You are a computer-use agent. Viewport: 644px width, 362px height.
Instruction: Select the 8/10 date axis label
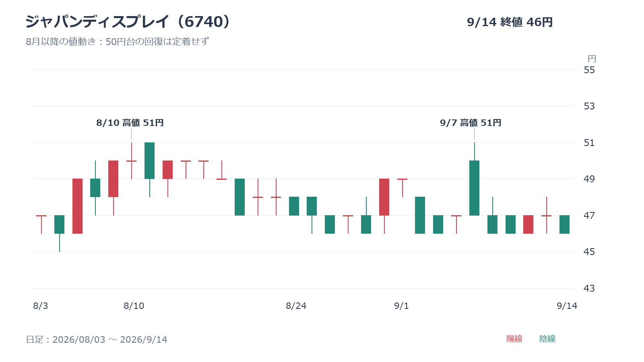tap(134, 306)
